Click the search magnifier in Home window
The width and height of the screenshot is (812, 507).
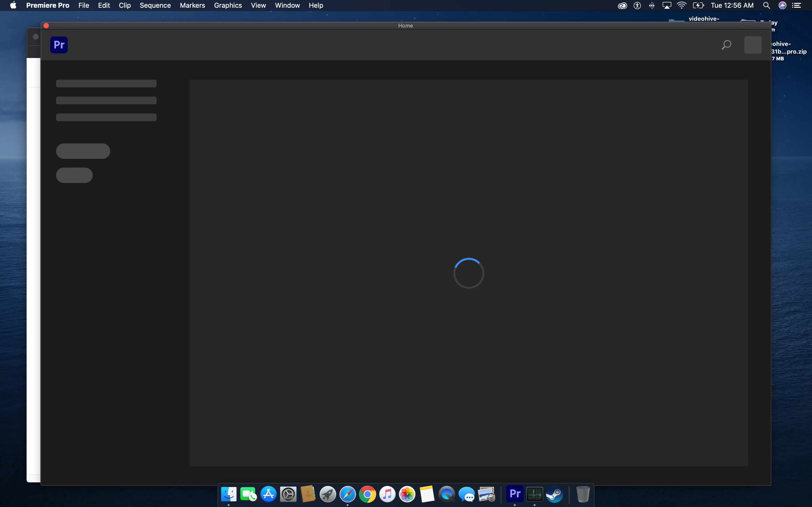coord(726,45)
